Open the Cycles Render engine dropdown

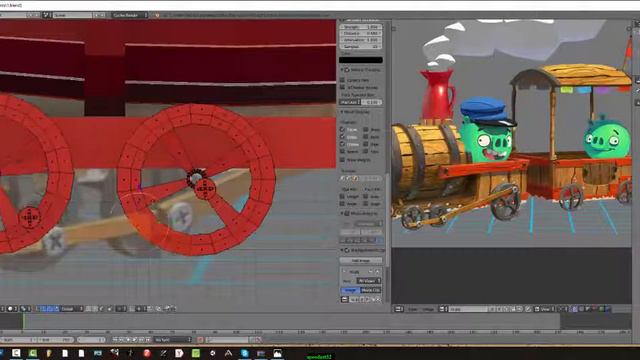pos(130,15)
